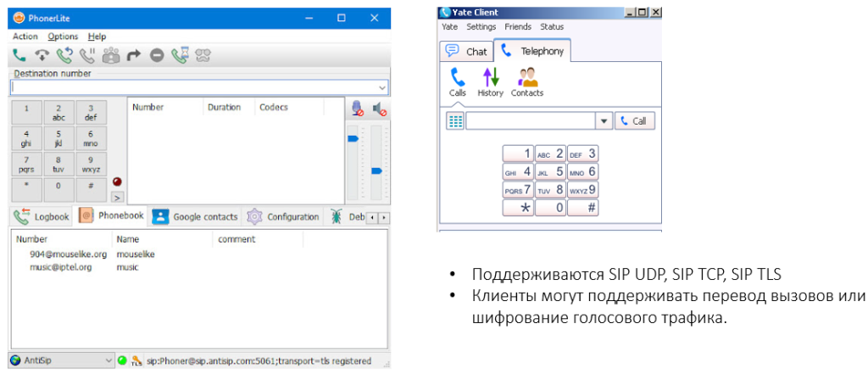The width and height of the screenshot is (868, 374).
Task: Click the Call button in Yate Client
Action: point(634,120)
